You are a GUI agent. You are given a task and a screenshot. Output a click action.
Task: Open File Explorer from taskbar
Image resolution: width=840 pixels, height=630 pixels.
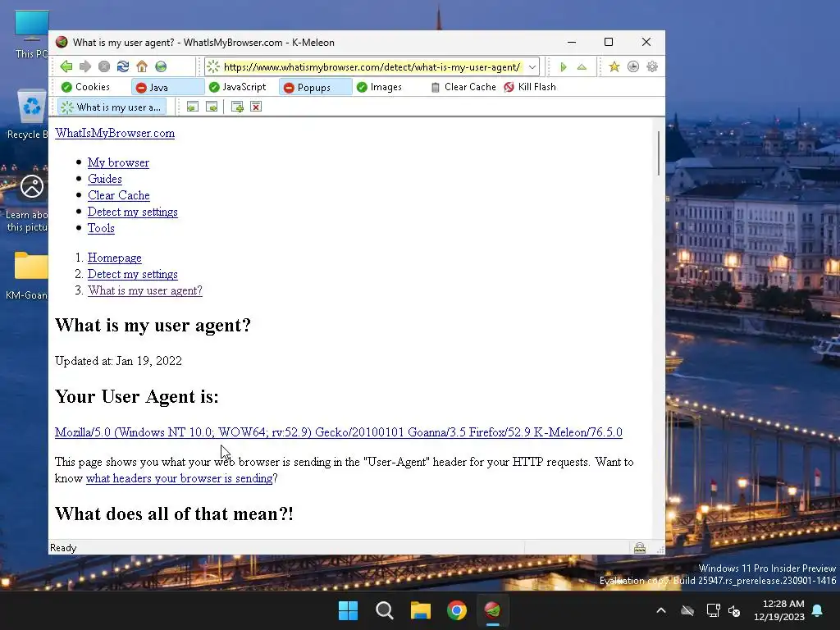click(x=421, y=610)
